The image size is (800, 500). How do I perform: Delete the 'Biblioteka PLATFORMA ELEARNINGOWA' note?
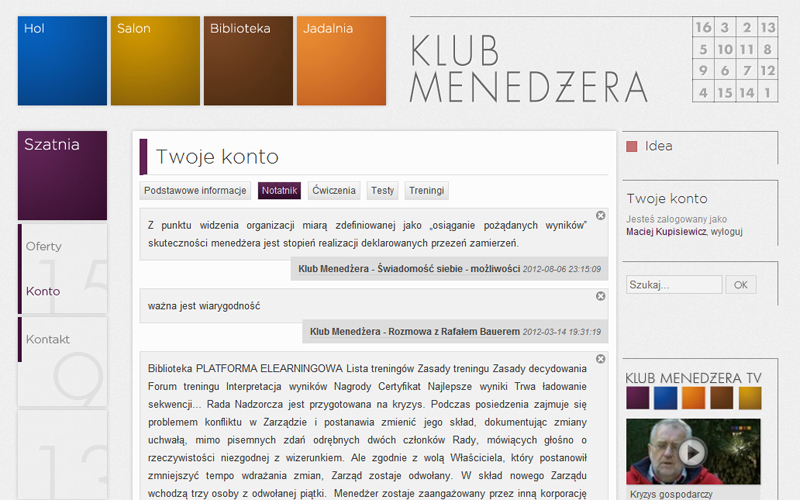(601, 359)
